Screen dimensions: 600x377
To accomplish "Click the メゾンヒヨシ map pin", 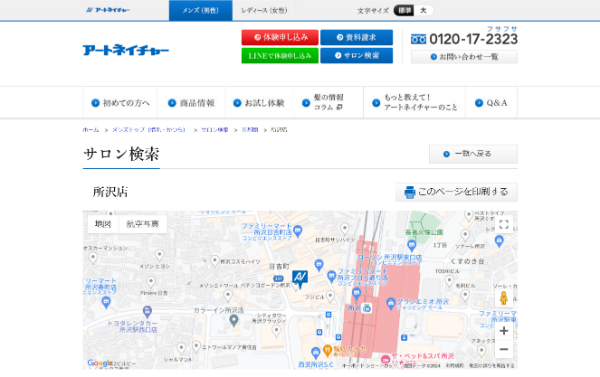I will 160,255.
